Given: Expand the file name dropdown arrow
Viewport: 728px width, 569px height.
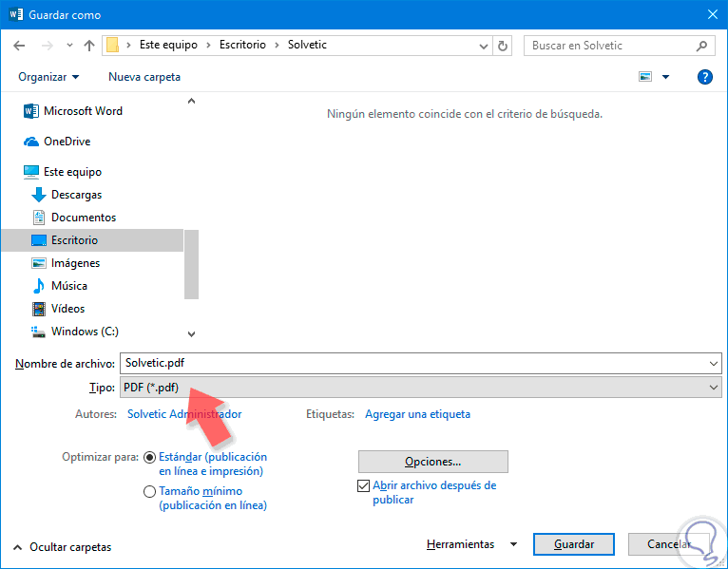Looking at the screenshot, I should 714,364.
